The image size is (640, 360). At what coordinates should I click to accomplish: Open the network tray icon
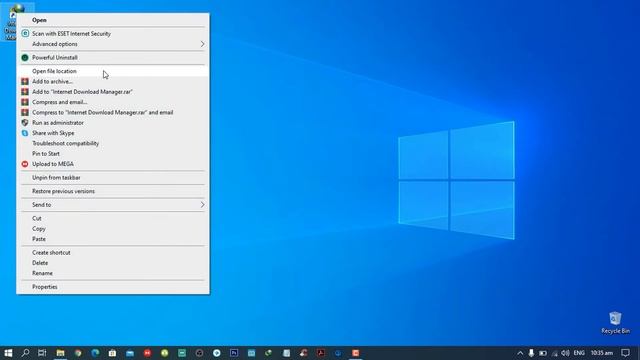pos(554,353)
